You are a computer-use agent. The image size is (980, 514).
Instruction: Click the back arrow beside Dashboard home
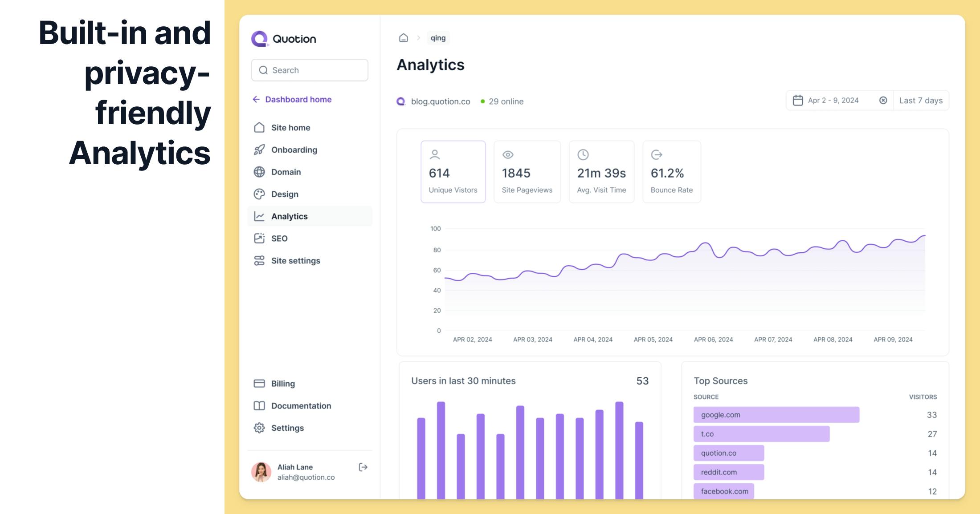[256, 99]
